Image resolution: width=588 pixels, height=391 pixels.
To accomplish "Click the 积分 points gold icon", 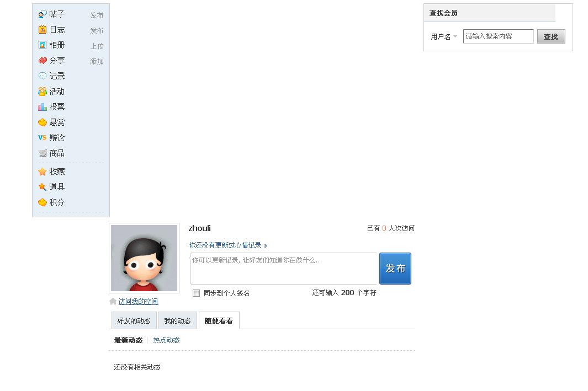I will tap(43, 202).
